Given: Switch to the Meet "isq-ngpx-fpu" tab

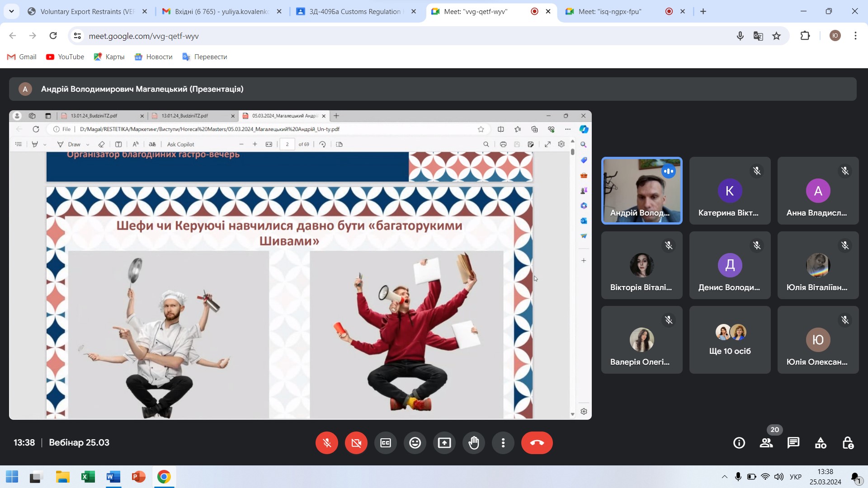Looking at the screenshot, I should point(609,11).
